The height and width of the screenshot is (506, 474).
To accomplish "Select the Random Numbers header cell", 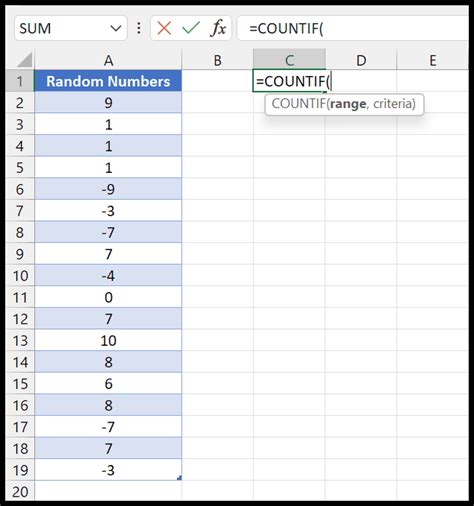I will point(108,81).
